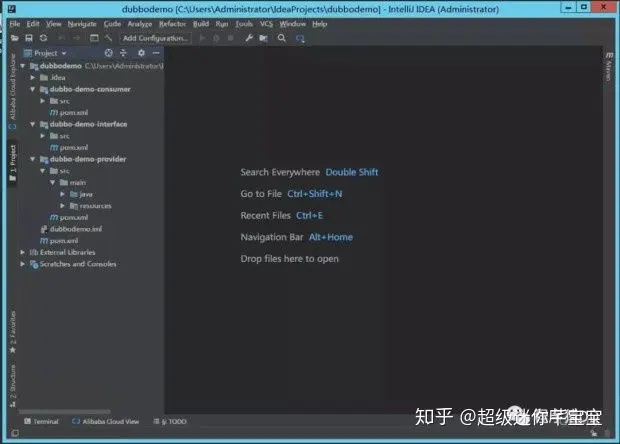Open the 2: Favorites side tab
Screen dimensions: 620x444
[13, 332]
